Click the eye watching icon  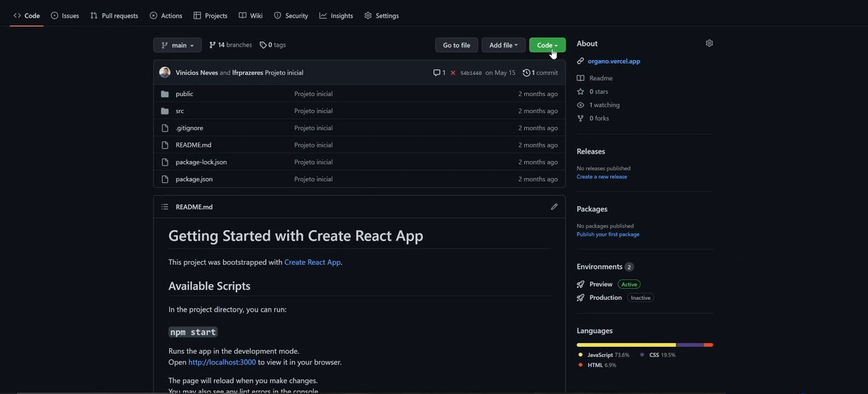point(581,105)
